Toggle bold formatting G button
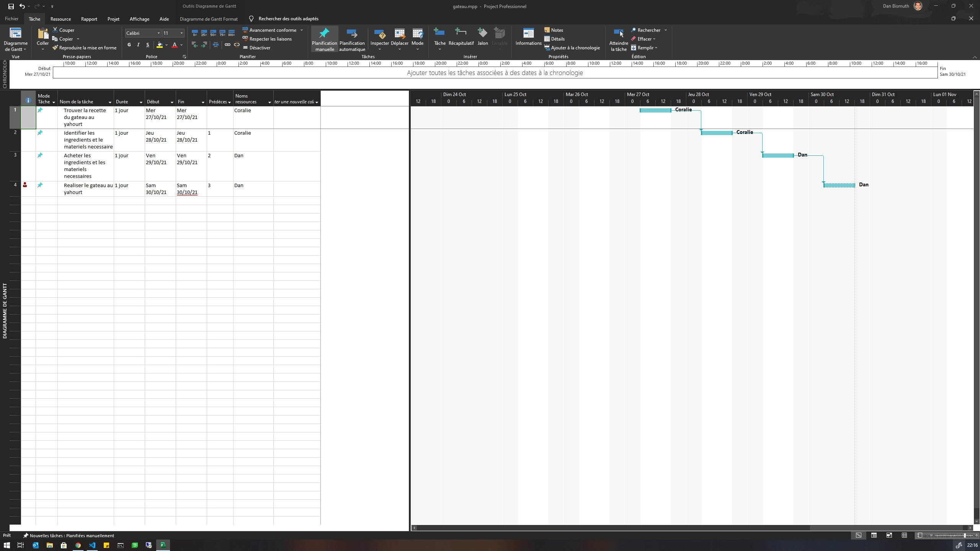The image size is (980, 551). [129, 45]
